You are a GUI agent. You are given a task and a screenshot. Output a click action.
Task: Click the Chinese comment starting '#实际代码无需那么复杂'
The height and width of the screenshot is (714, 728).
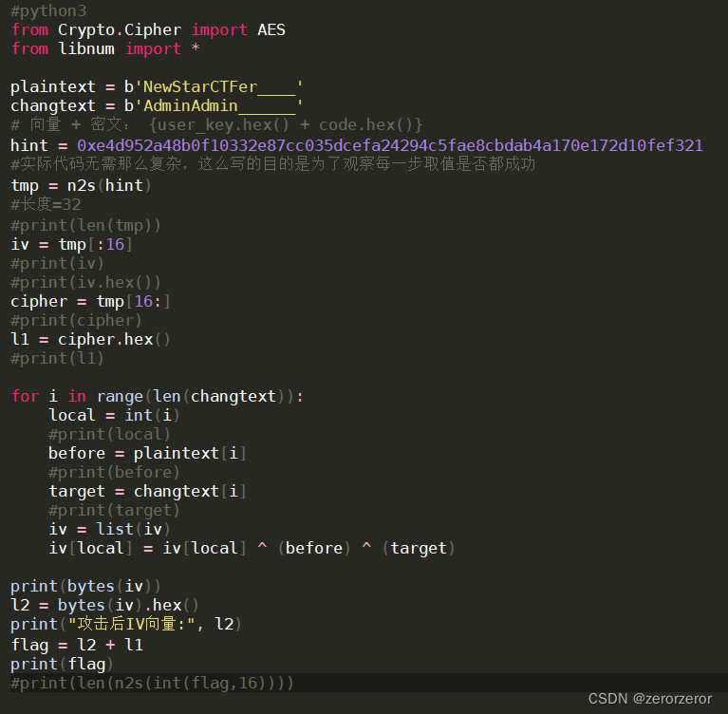[273, 164]
